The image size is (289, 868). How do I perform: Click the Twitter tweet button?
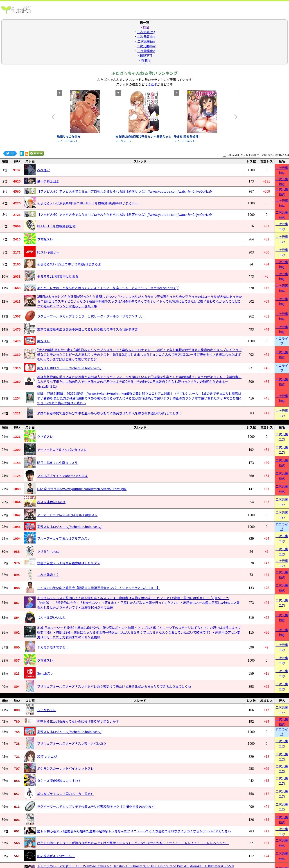[x=10, y=153]
